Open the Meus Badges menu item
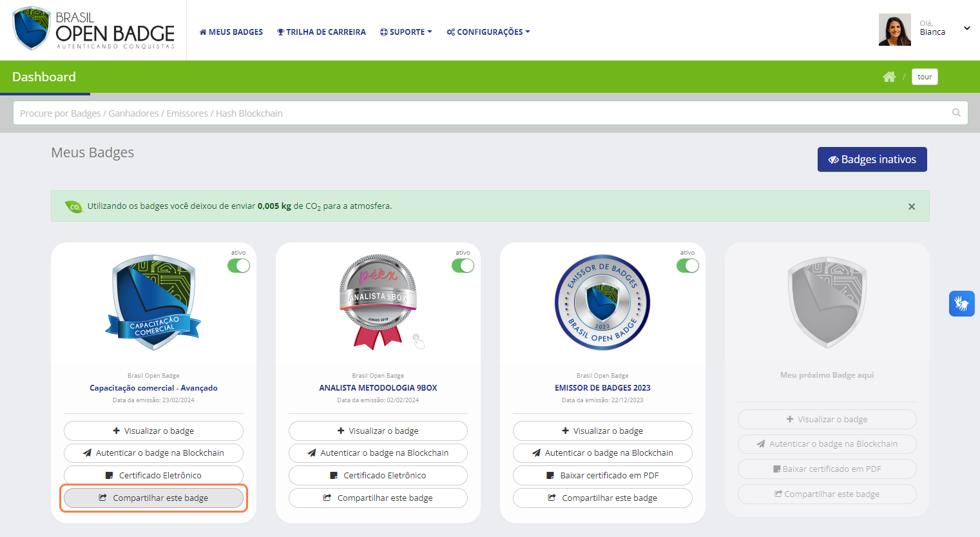 [x=231, y=32]
